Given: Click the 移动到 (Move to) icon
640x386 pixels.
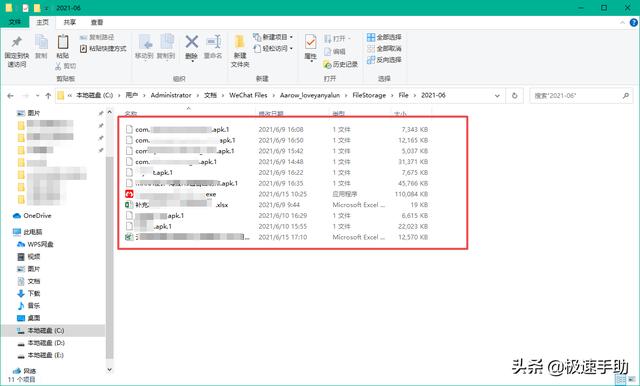Looking at the screenshot, I should (145, 42).
